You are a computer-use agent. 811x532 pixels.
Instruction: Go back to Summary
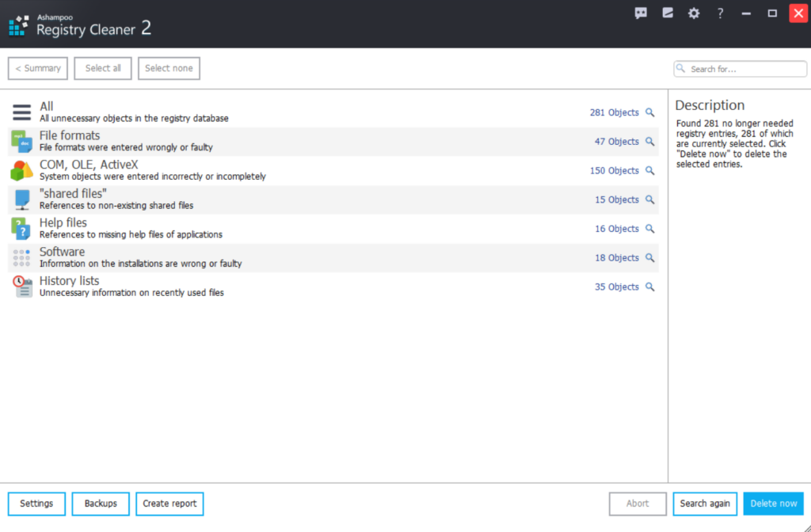[x=38, y=68]
